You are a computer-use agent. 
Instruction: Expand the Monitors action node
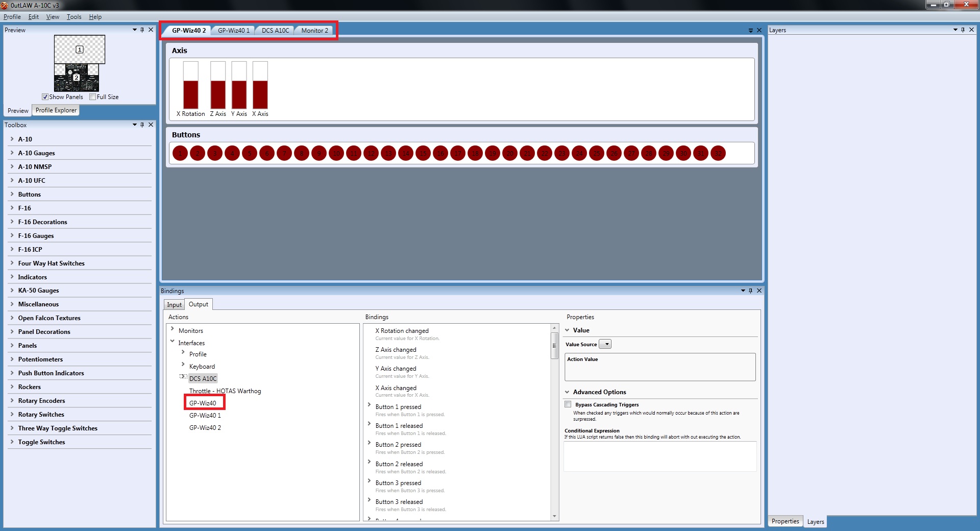click(173, 329)
